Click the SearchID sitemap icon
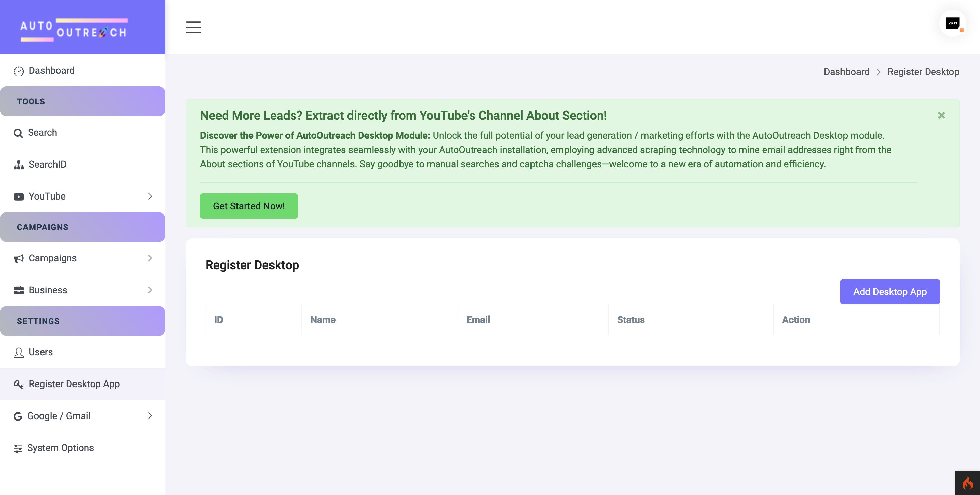The height and width of the screenshot is (495, 980). click(19, 165)
